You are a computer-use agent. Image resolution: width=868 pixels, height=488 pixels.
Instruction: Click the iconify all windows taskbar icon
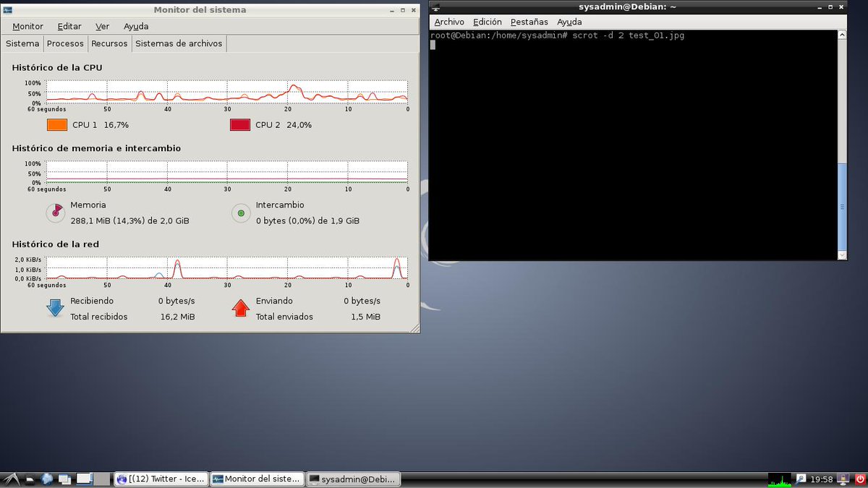click(65, 479)
